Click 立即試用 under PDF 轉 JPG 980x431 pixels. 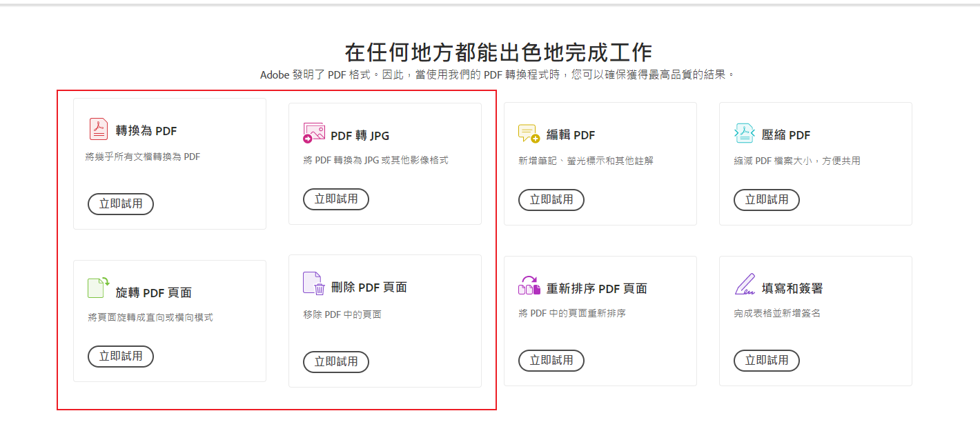point(336,199)
